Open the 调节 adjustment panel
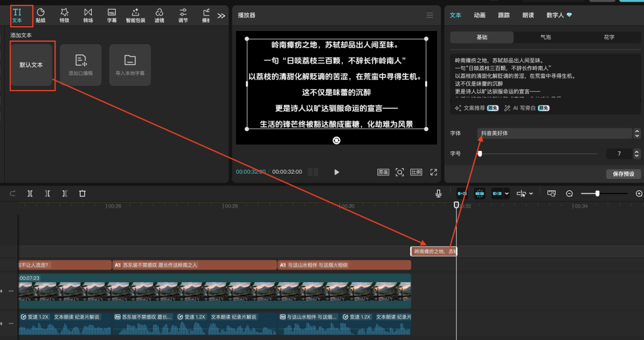Screen dimensions: 644x340 [x=183, y=16]
